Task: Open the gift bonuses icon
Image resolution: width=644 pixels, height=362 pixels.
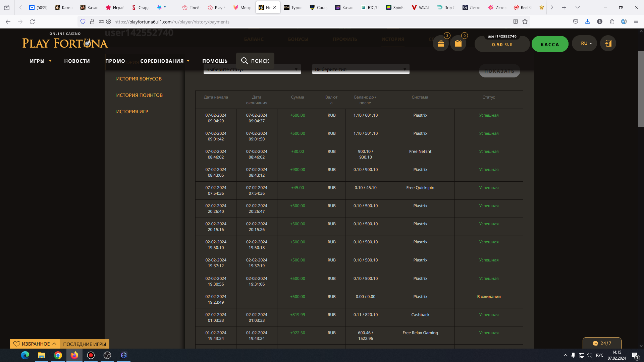Action: (x=441, y=44)
